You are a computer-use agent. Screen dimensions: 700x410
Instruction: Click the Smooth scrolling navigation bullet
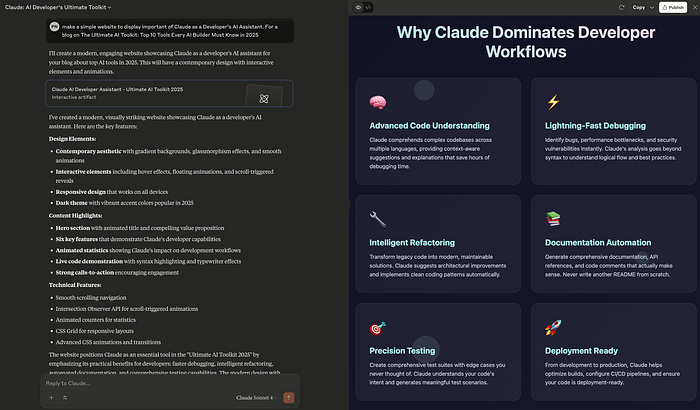click(x=91, y=297)
